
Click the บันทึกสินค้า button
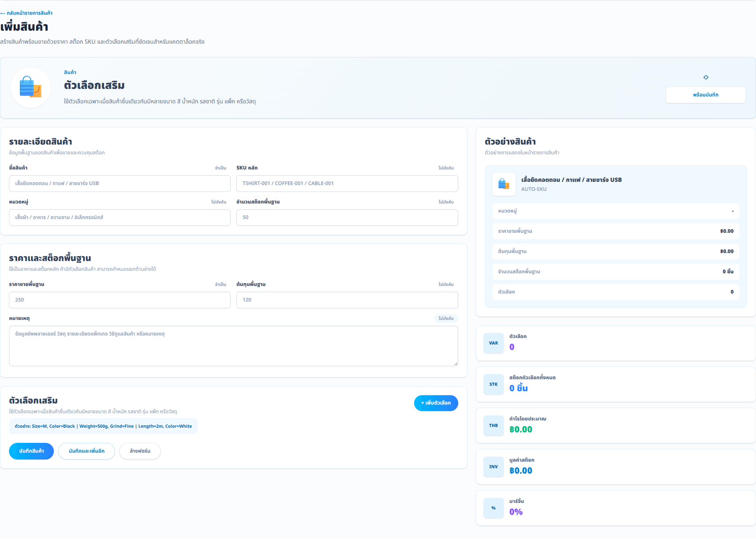tap(31, 451)
